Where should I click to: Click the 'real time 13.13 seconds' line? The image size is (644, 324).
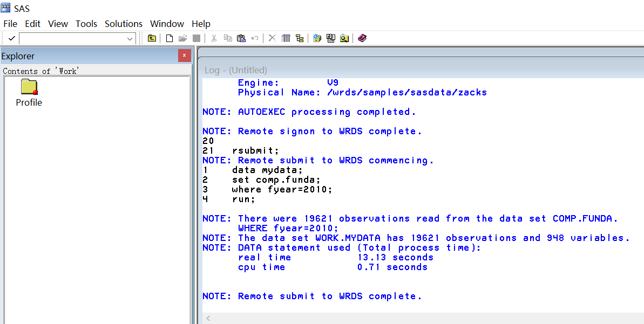336,257
